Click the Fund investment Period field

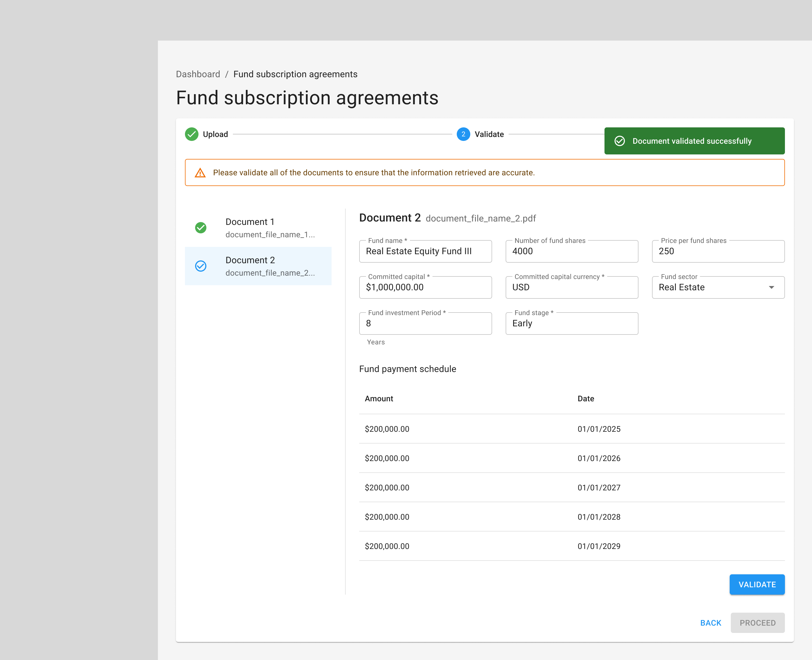[425, 324]
